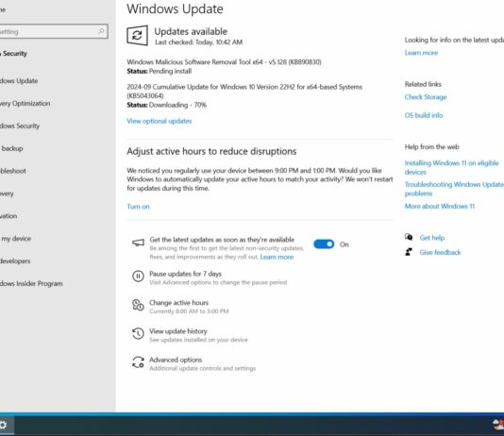Open Installing Windows 11 on eligible devices link
The width and height of the screenshot is (504, 436).
451,167
